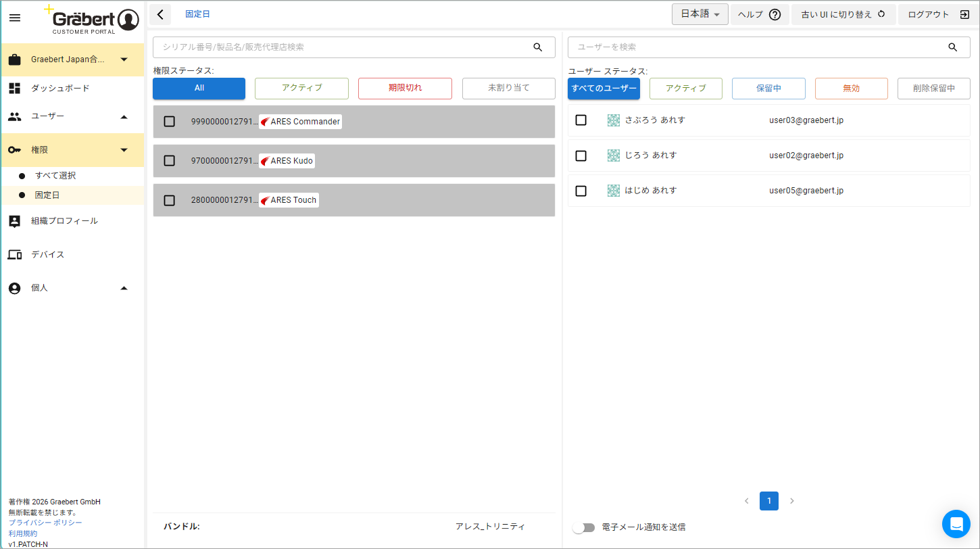Check the ARES Kudo license checkbox

point(170,161)
